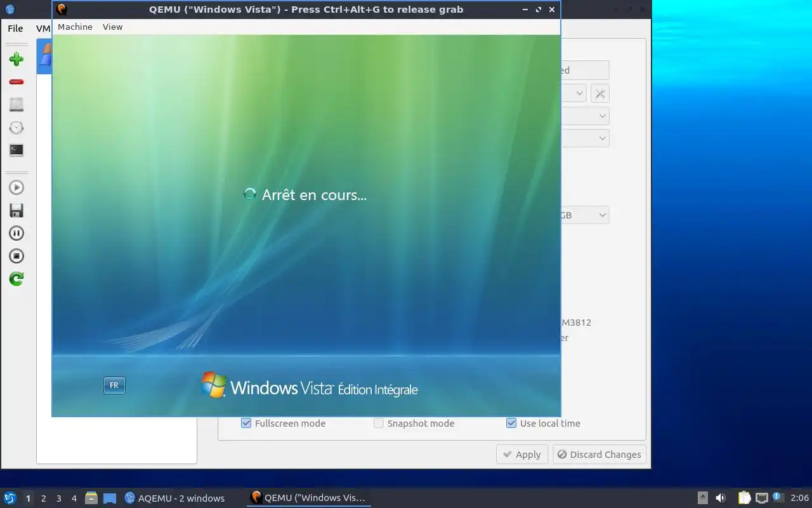Click the removable media eject tray icon

coord(703,498)
